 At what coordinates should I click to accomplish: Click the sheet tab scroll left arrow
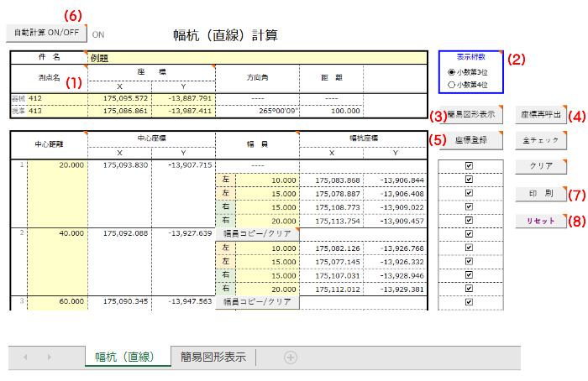click(x=24, y=358)
